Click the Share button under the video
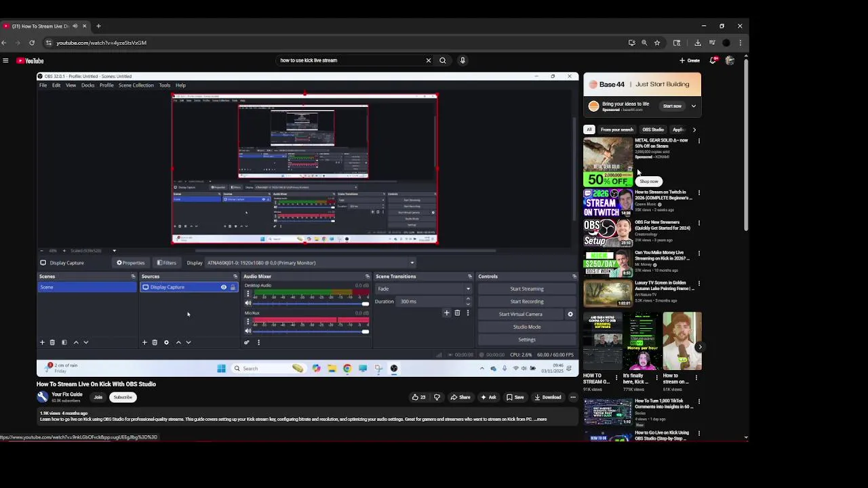Viewport: 868px width, 488px height. pyautogui.click(x=461, y=397)
